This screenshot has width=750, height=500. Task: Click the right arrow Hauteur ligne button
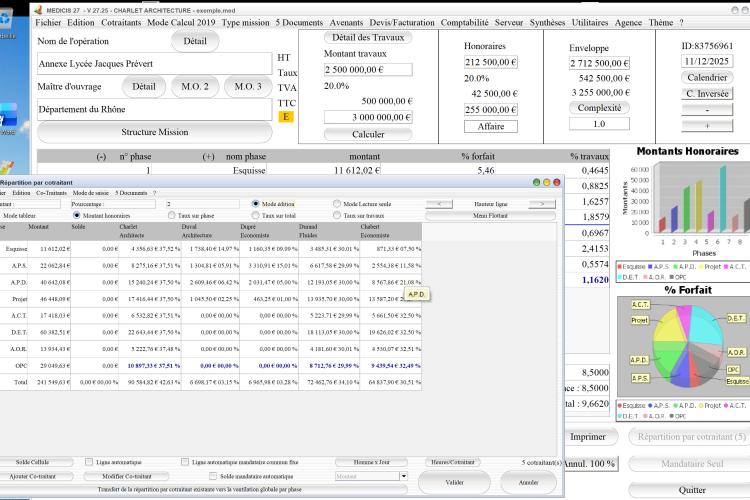point(542,204)
